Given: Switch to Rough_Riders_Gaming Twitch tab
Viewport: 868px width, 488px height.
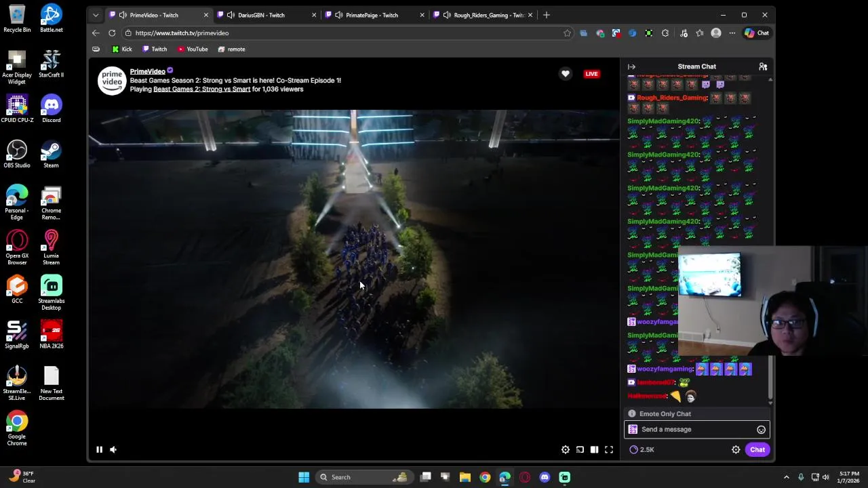Looking at the screenshot, I should tap(483, 15).
